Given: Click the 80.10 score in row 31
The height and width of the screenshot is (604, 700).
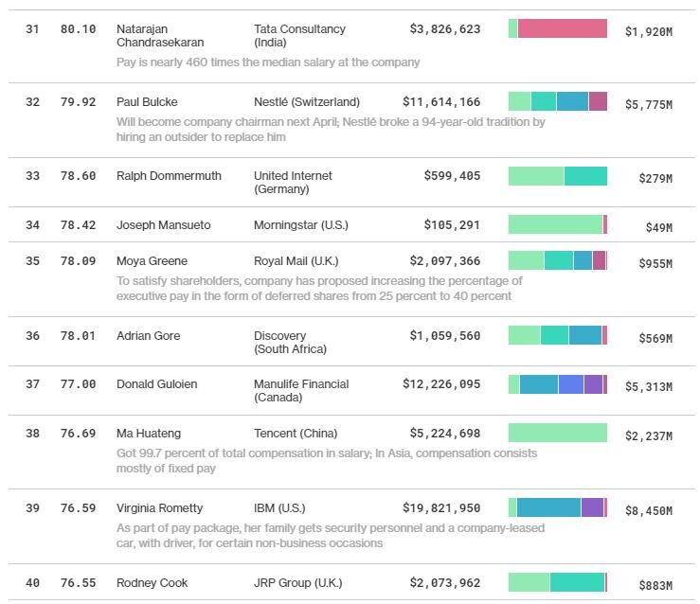Looking at the screenshot, I should 78,29.
